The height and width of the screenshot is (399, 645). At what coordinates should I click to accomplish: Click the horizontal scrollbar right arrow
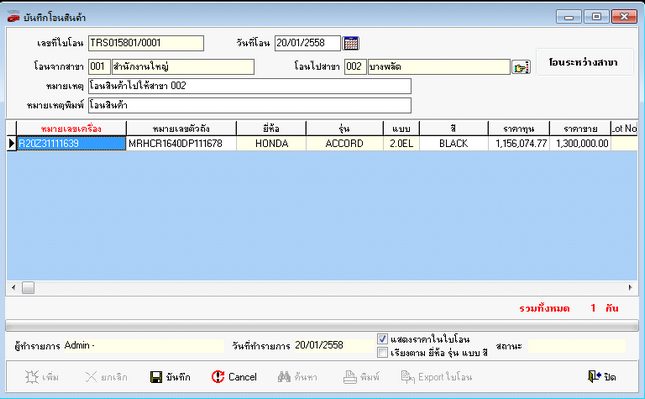[630, 288]
